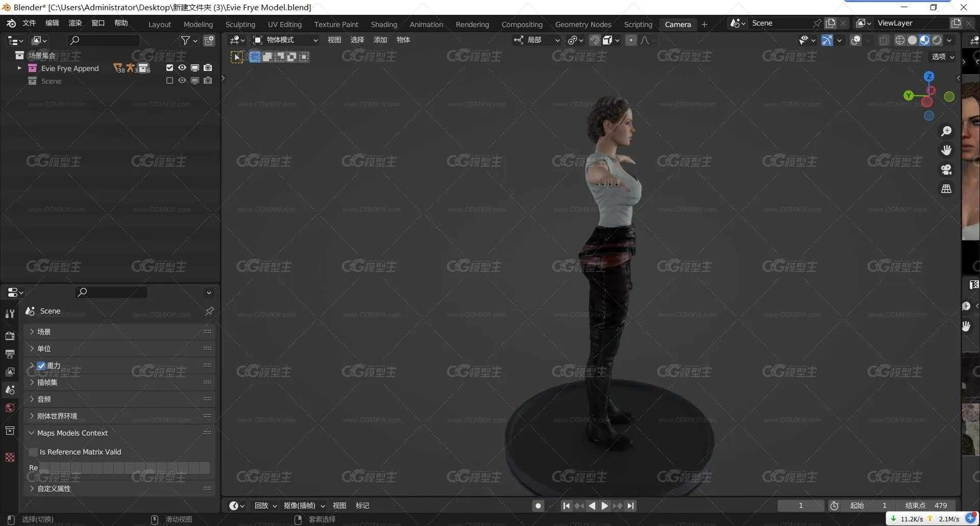Switch viewport to solid shading
Image resolution: width=980 pixels, height=526 pixels.
point(912,40)
